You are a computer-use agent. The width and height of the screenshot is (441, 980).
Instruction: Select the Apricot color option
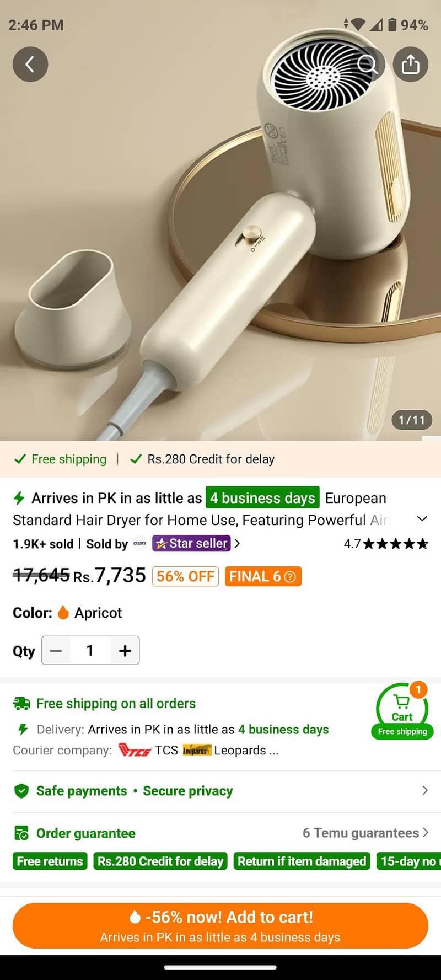point(88,613)
